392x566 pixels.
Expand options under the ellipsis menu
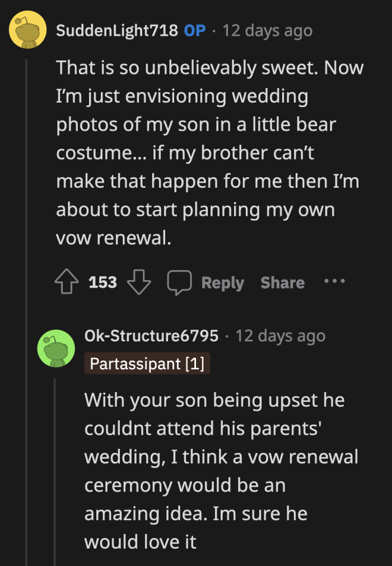(x=334, y=282)
